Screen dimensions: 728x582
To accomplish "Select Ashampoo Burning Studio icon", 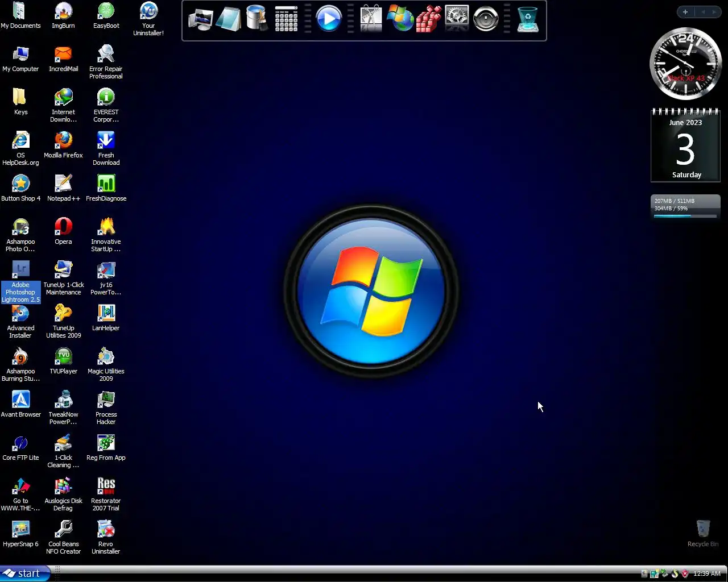I will (x=20, y=365).
